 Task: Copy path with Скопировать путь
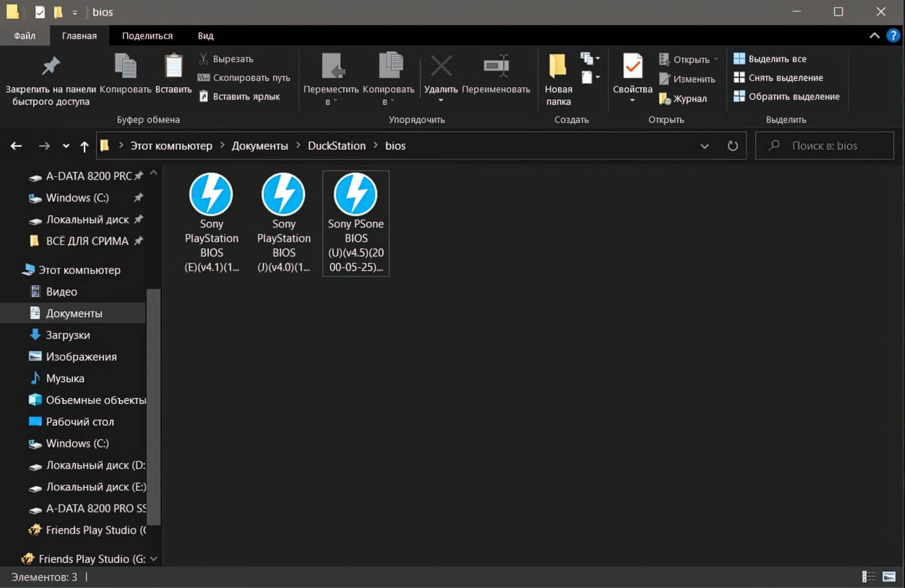click(244, 78)
